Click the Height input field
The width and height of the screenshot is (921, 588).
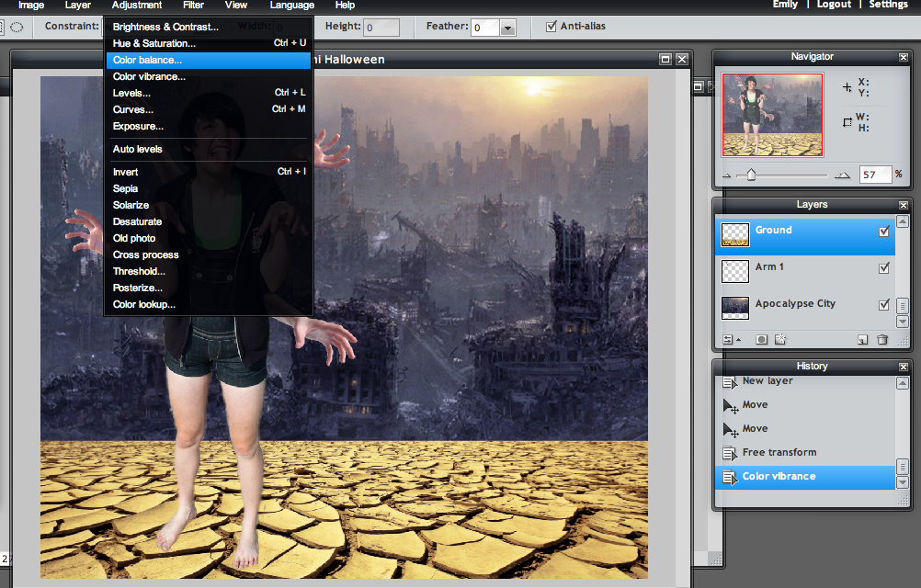pos(381,28)
